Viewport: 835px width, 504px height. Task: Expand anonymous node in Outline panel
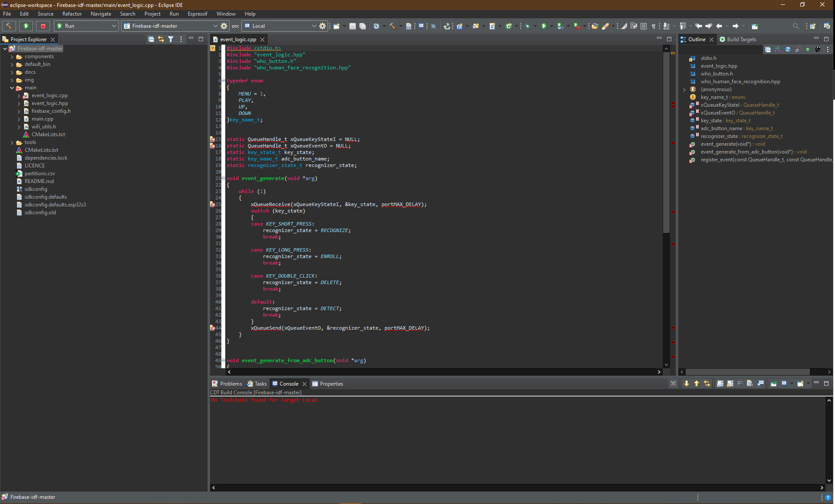[x=684, y=89]
